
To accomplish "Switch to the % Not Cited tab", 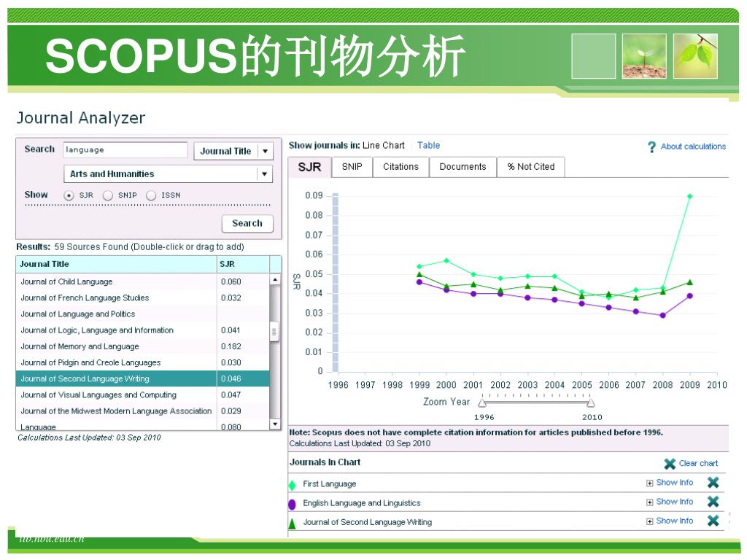I will (531, 167).
